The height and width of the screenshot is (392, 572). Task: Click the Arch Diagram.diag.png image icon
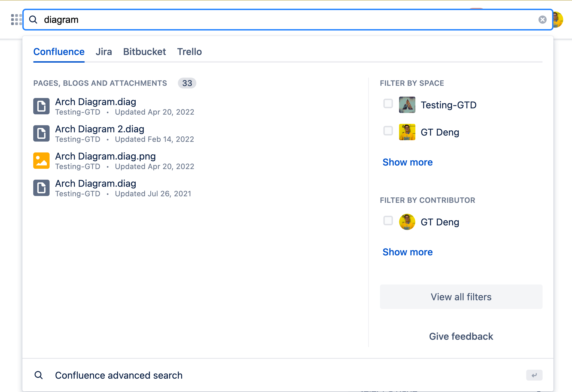click(x=41, y=161)
